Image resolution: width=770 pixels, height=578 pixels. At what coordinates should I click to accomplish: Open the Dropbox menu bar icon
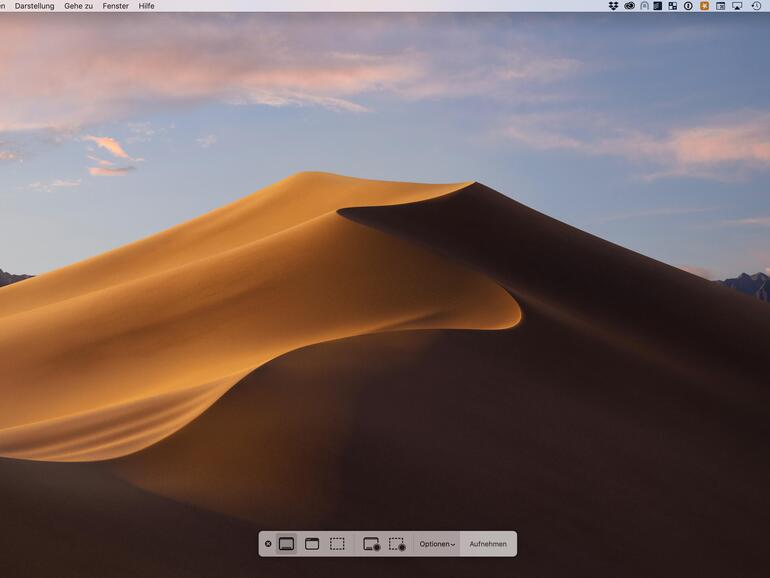[613, 6]
